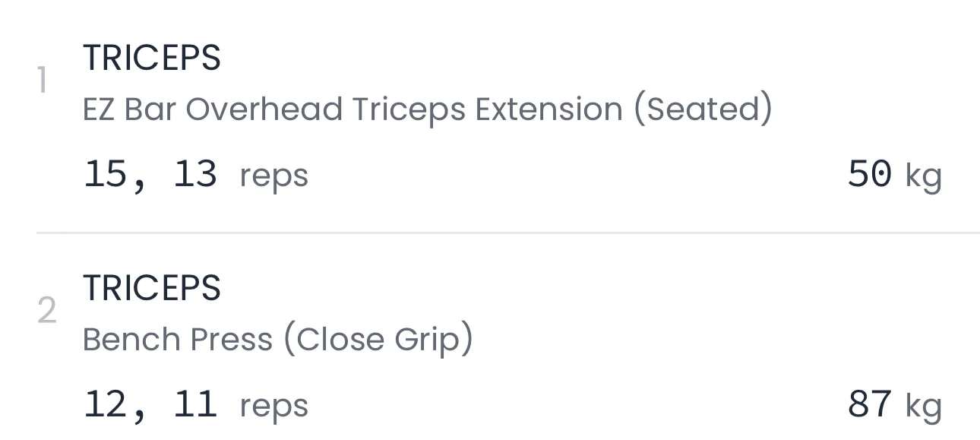The width and height of the screenshot is (980, 440).
Task: Click the row number 2
Action: [x=46, y=312]
